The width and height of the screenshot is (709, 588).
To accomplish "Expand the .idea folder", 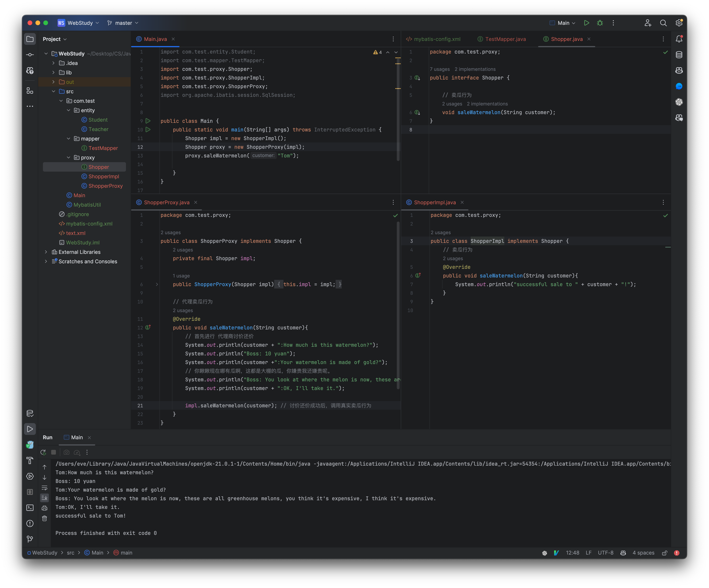I will click(x=54, y=63).
